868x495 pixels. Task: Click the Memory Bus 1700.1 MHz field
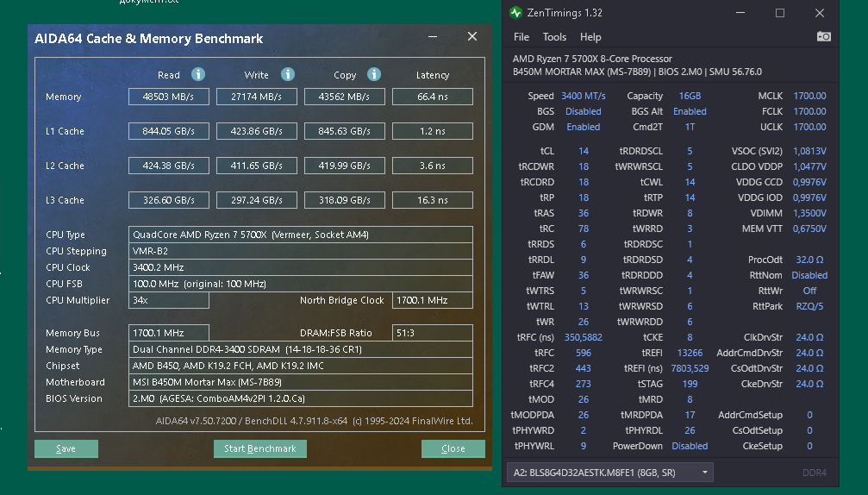(x=169, y=333)
